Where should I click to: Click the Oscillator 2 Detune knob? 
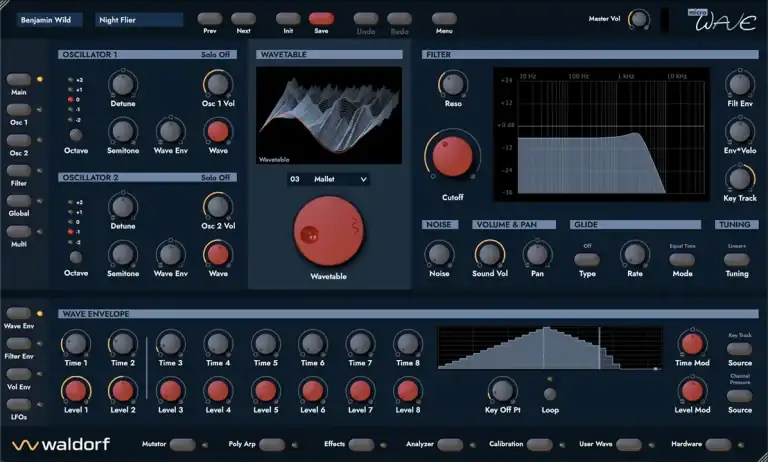(x=122, y=207)
